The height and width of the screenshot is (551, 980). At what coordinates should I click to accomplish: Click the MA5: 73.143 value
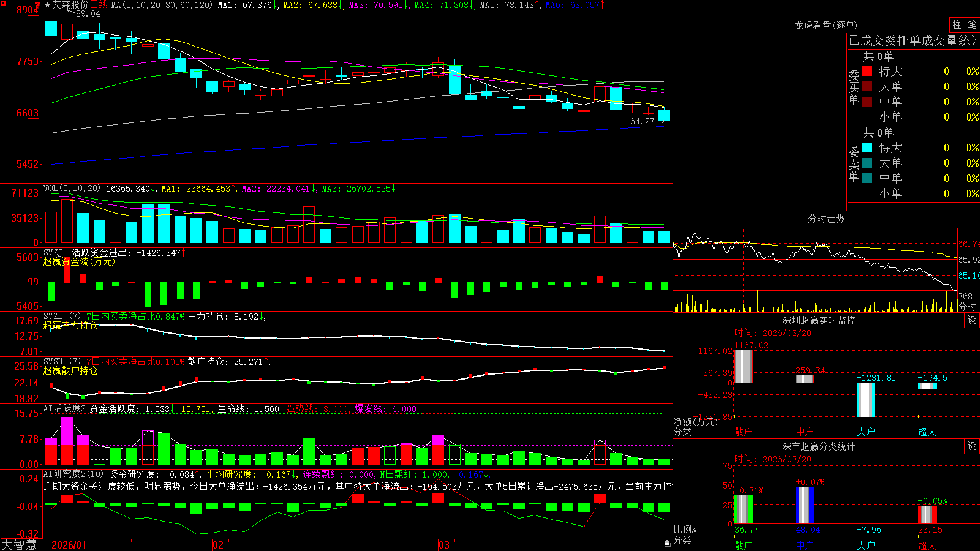509,5
